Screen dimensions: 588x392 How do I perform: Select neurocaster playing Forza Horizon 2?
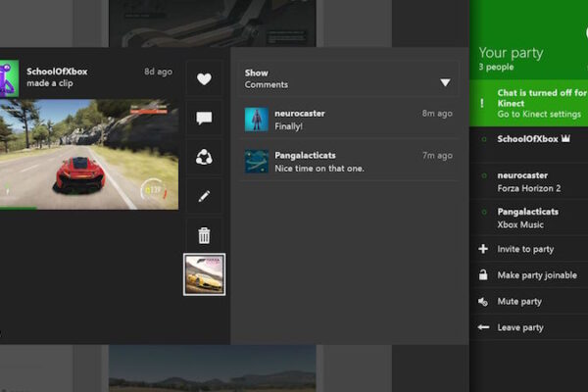[x=529, y=181]
